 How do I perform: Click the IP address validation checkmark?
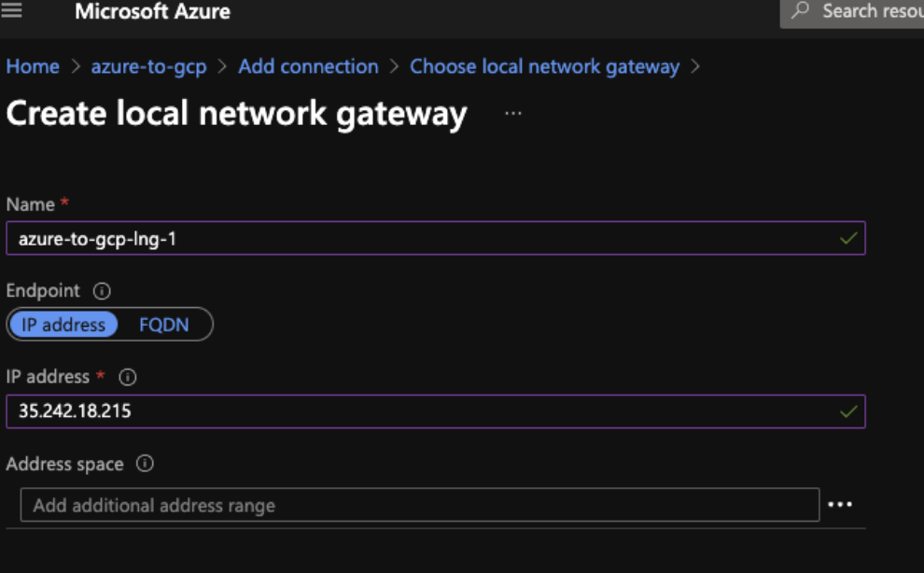point(847,412)
